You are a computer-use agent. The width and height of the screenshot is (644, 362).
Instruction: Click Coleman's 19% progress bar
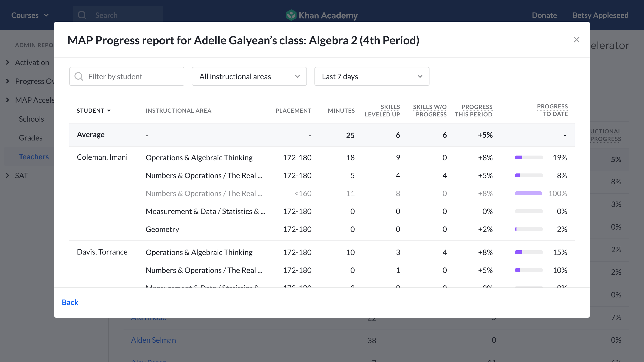[x=529, y=157]
